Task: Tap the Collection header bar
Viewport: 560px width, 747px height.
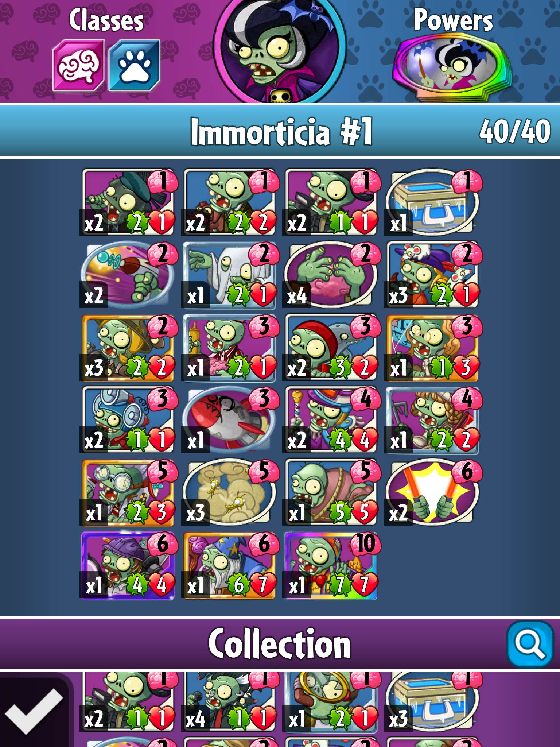Action: click(x=280, y=644)
